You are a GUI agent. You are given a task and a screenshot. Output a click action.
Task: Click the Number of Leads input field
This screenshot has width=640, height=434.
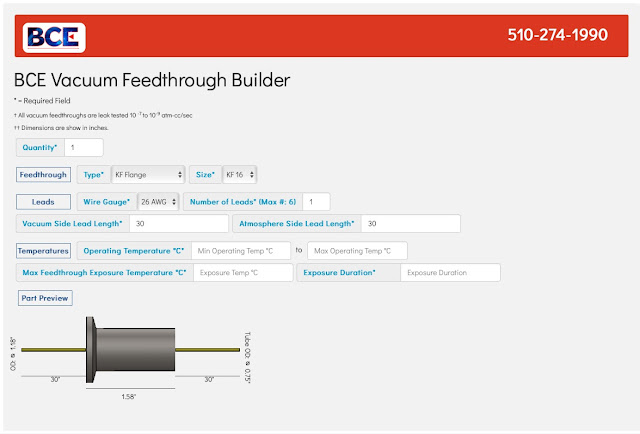pyautogui.click(x=316, y=202)
